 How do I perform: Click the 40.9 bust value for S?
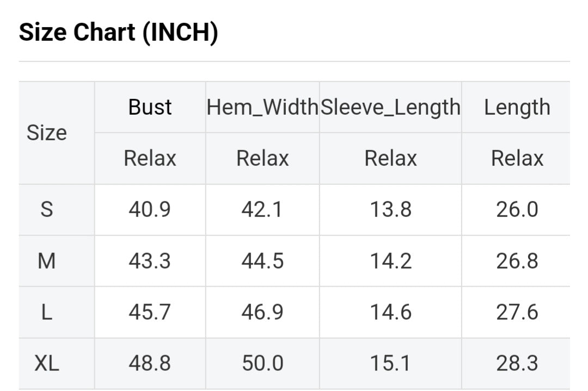150,209
